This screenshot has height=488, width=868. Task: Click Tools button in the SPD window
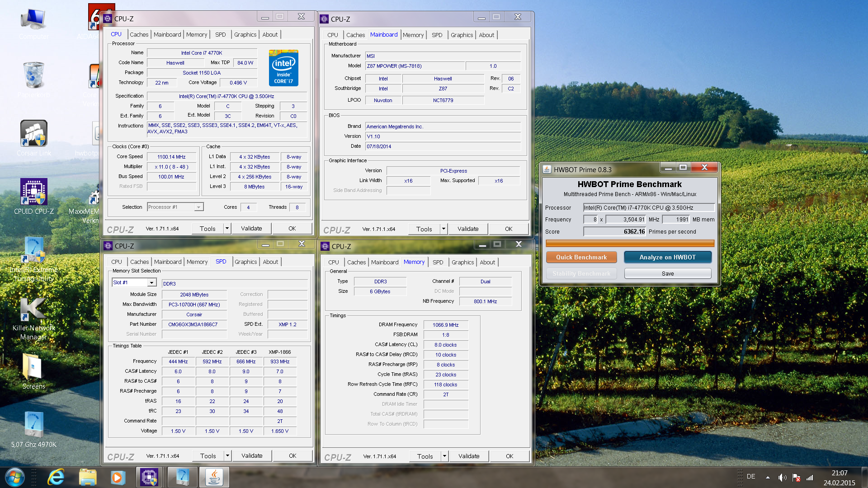(208, 455)
